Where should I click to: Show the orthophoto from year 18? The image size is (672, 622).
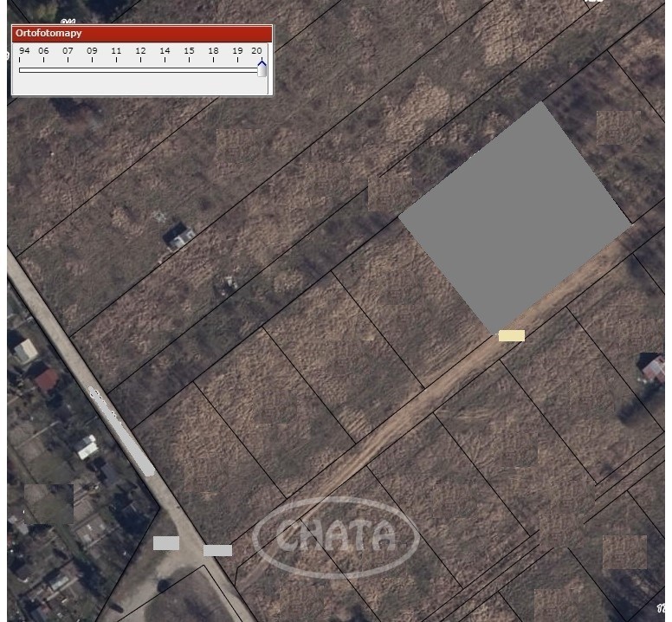[213, 50]
